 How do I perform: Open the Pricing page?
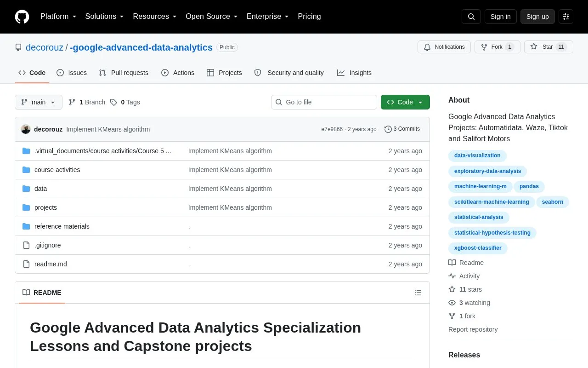[309, 17]
